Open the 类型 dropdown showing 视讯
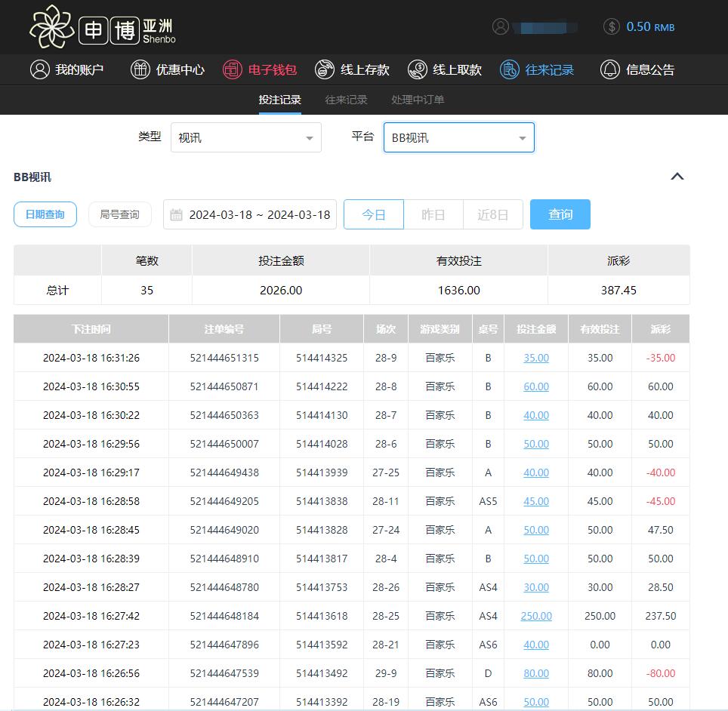 pos(246,137)
